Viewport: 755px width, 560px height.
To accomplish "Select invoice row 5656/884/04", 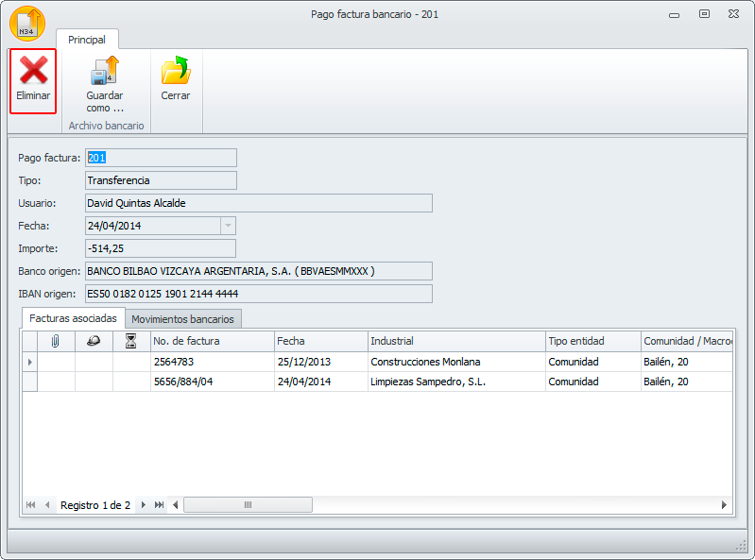I will [212, 382].
